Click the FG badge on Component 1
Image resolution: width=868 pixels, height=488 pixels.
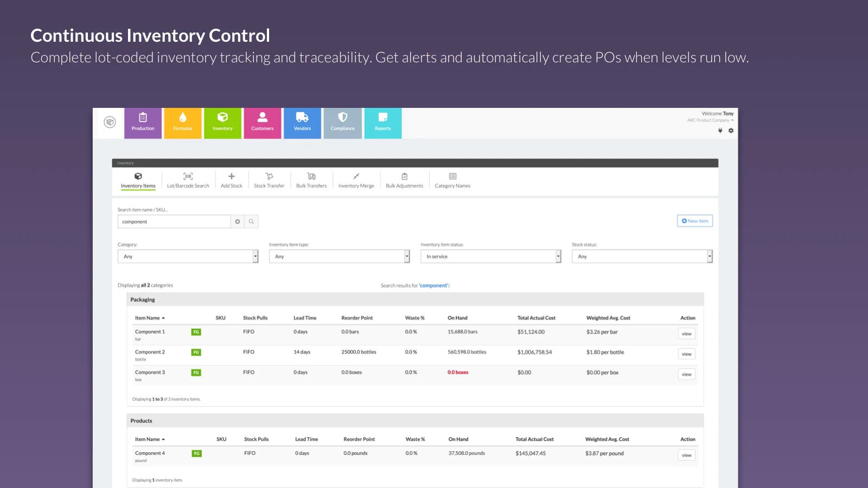coord(196,332)
